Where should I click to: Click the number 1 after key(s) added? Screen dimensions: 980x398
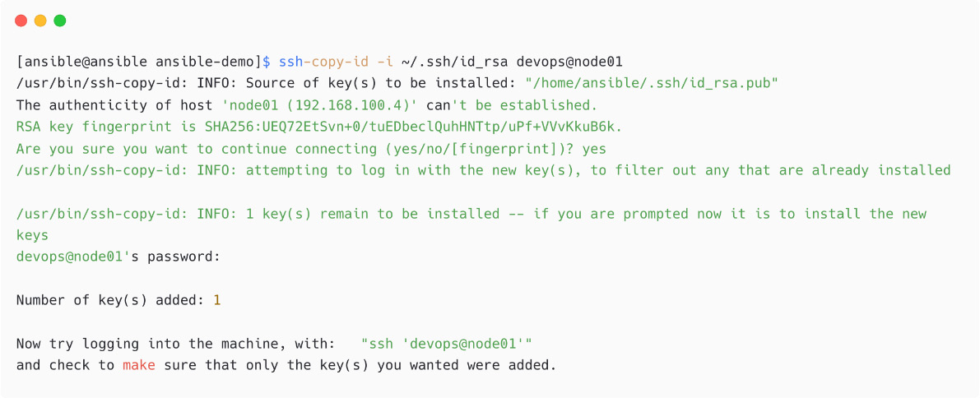(x=217, y=300)
